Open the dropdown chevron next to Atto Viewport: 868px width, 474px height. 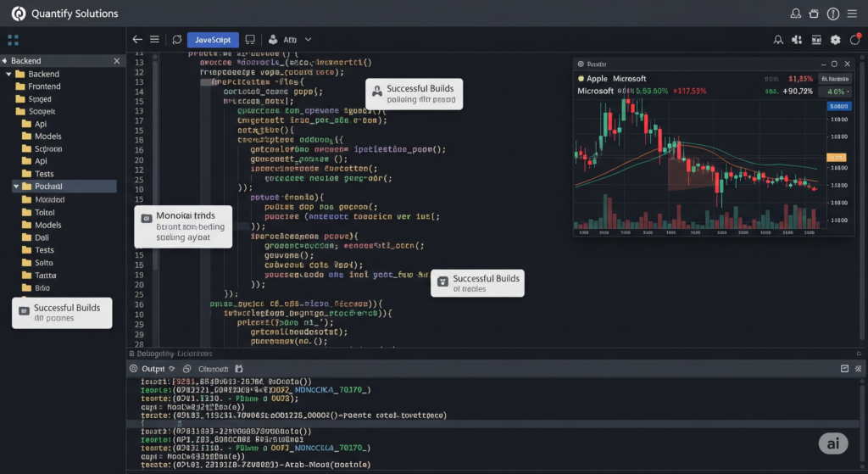308,39
